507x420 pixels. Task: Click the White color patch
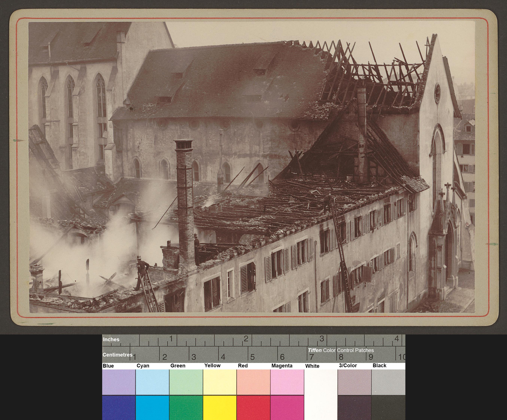click(x=321, y=395)
